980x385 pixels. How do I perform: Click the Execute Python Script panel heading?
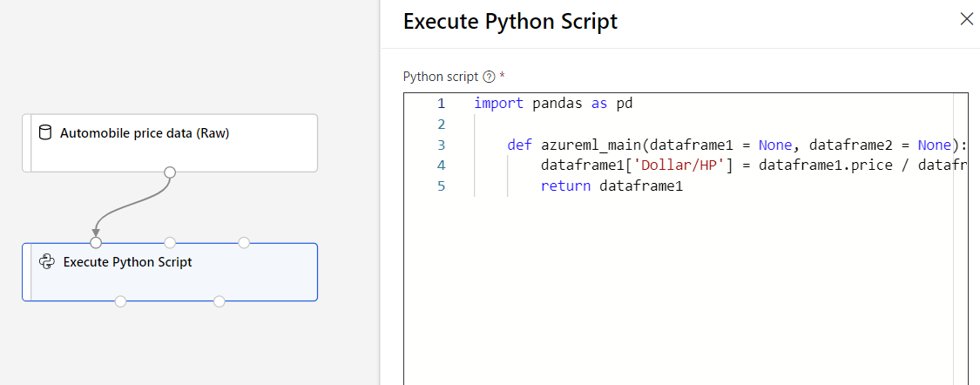click(510, 22)
